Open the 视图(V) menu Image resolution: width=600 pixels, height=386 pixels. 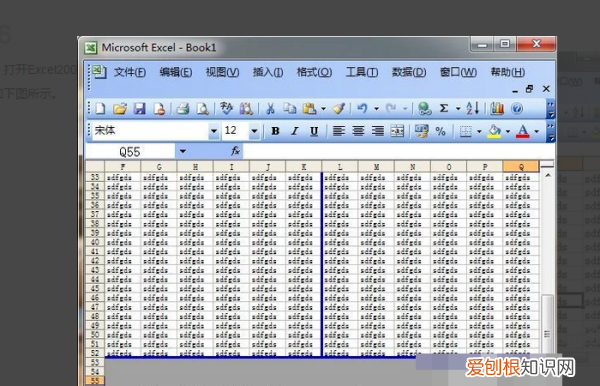coord(222,72)
